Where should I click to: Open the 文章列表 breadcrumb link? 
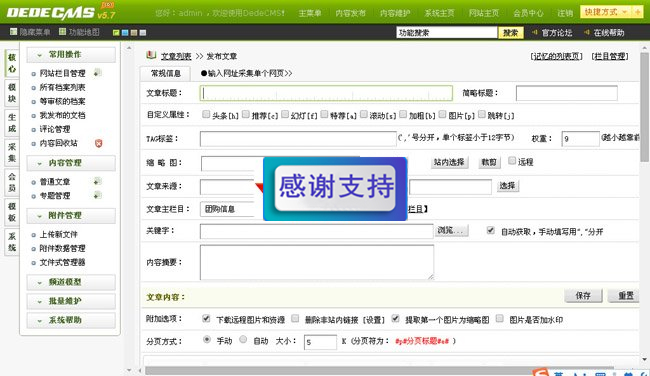click(x=176, y=56)
